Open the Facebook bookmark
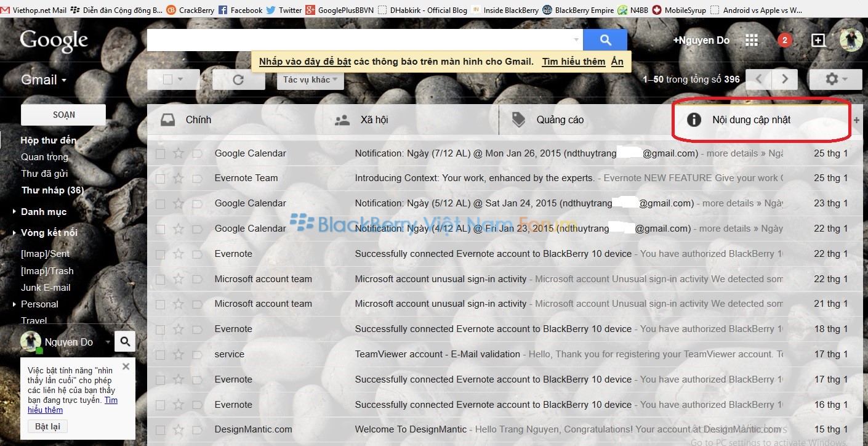The image size is (868, 446). point(240,10)
